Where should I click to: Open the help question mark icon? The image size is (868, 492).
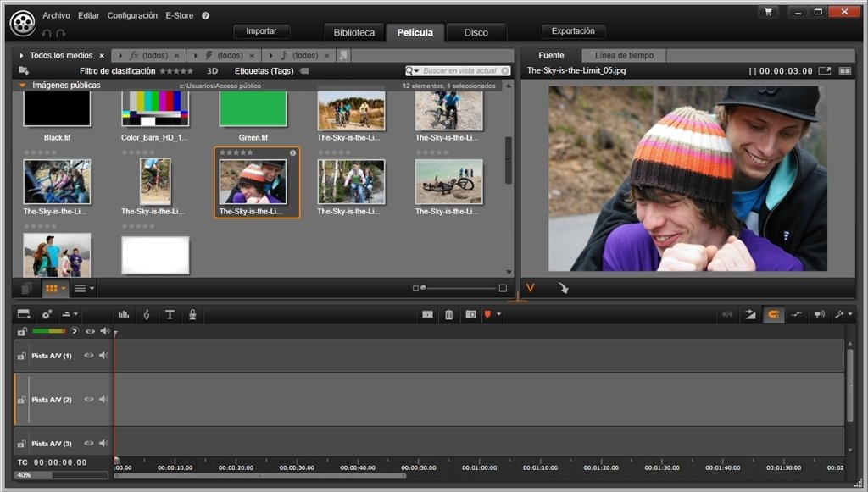[x=205, y=15]
